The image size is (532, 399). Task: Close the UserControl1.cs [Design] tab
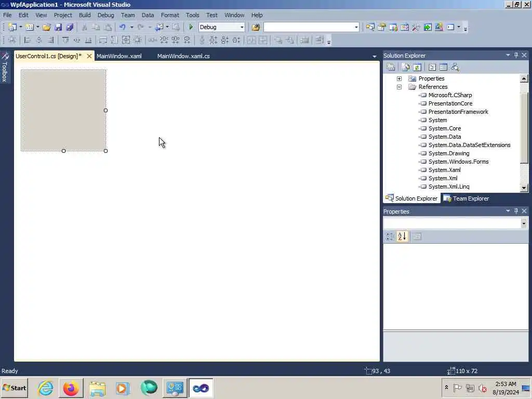coord(89,56)
